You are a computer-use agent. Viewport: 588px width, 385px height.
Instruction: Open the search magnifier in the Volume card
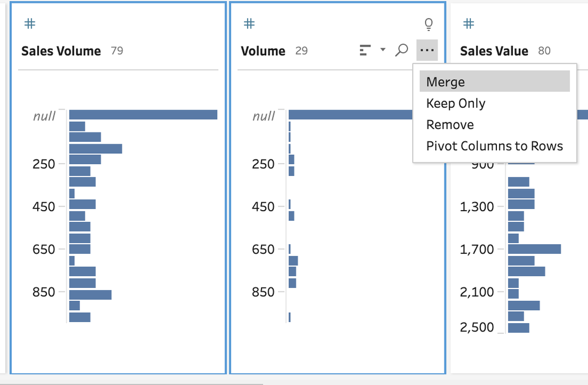[402, 50]
